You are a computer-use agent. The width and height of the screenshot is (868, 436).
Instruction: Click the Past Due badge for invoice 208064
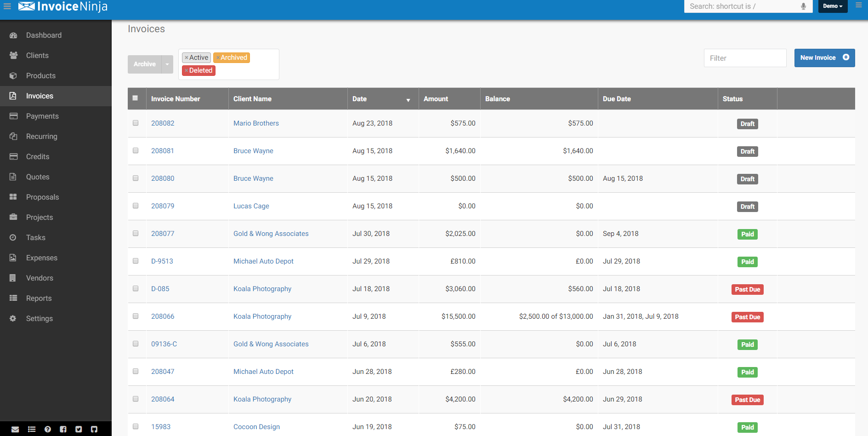[747, 400]
